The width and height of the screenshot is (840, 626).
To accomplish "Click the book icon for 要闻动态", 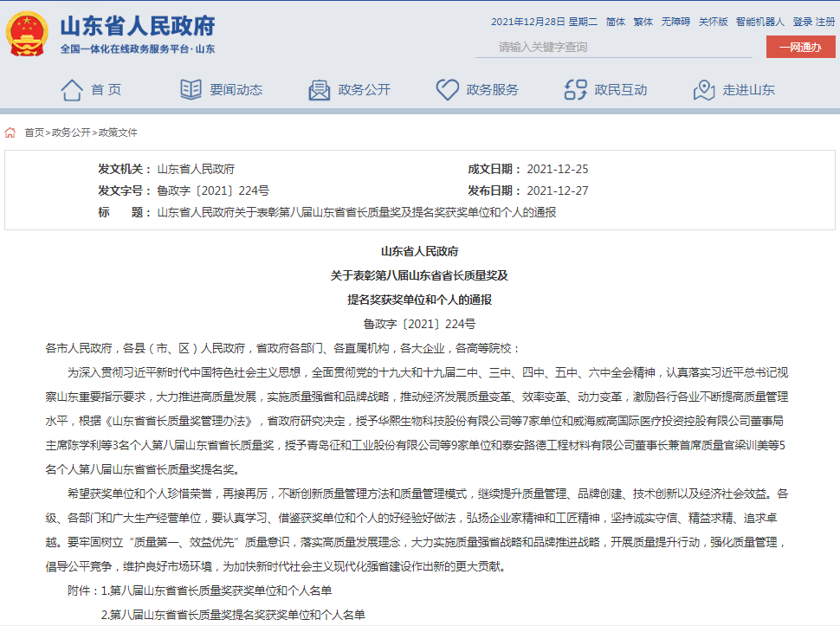I will click(x=191, y=89).
